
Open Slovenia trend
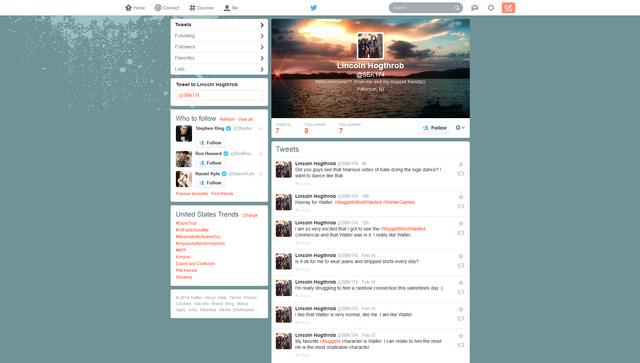coord(184,277)
